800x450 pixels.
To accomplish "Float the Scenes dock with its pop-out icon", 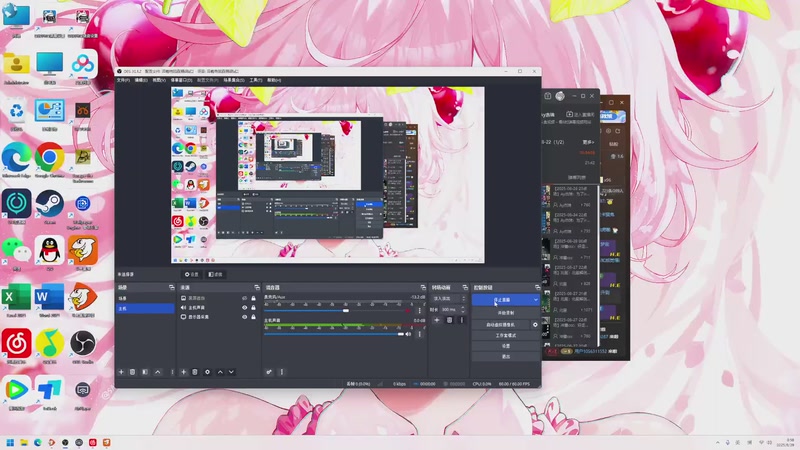I will pyautogui.click(x=171, y=288).
